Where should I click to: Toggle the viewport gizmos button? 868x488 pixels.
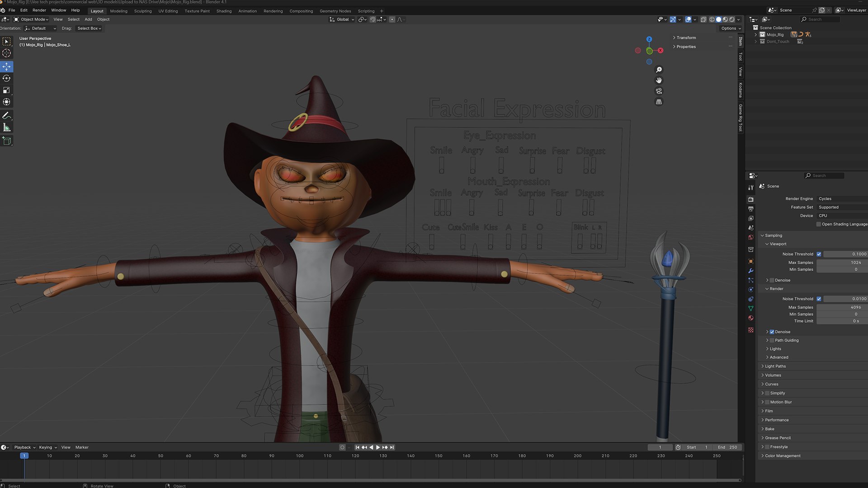pos(673,19)
